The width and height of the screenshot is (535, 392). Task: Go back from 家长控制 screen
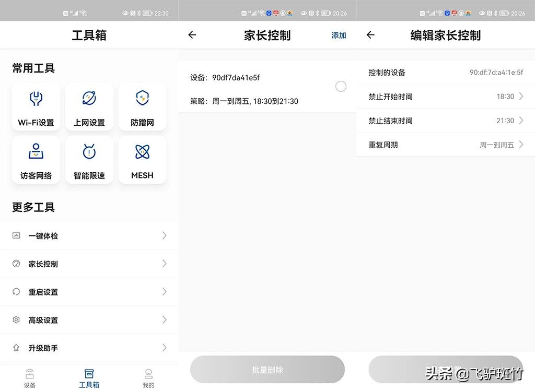[192, 35]
